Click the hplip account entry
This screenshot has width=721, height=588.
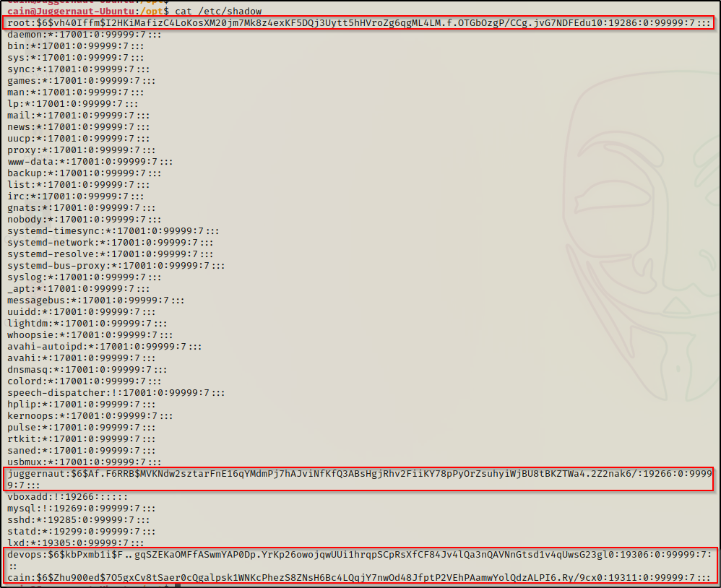pos(82,404)
